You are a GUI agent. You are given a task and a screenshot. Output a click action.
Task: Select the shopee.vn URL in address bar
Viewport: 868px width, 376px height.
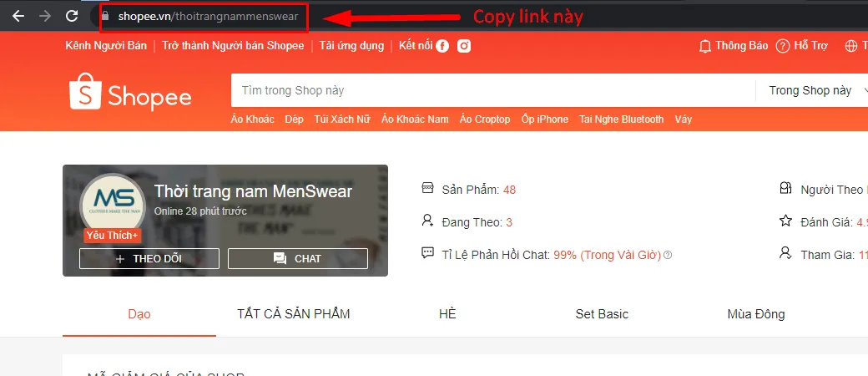(208, 17)
